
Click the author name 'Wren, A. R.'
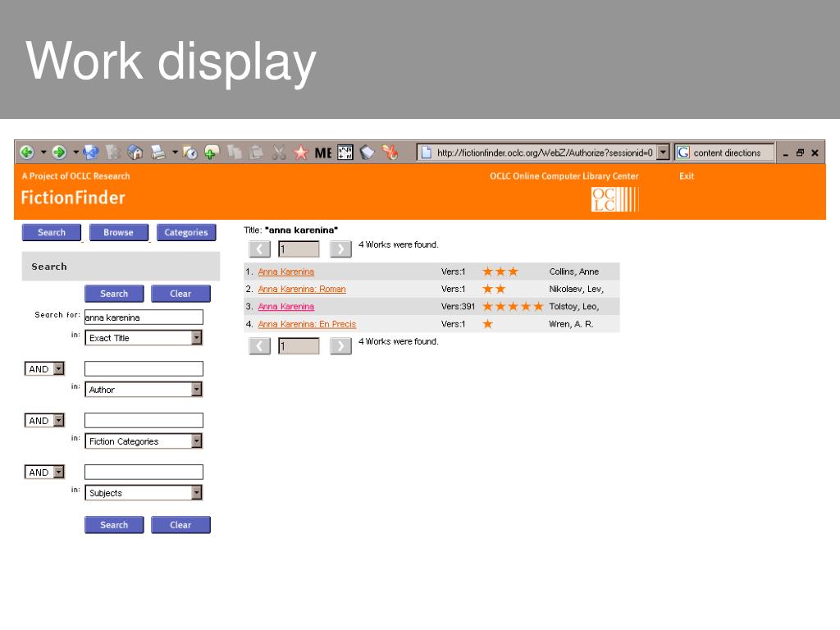point(571,324)
